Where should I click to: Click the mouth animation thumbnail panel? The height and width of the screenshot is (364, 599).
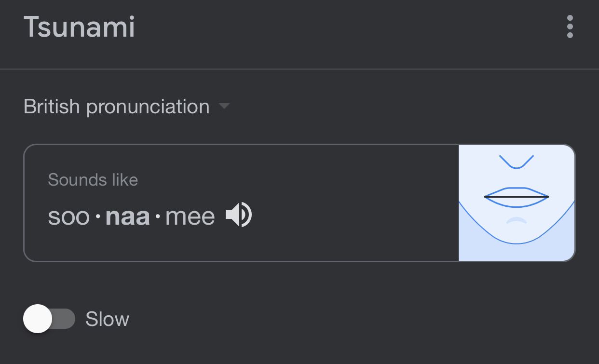pos(517,203)
